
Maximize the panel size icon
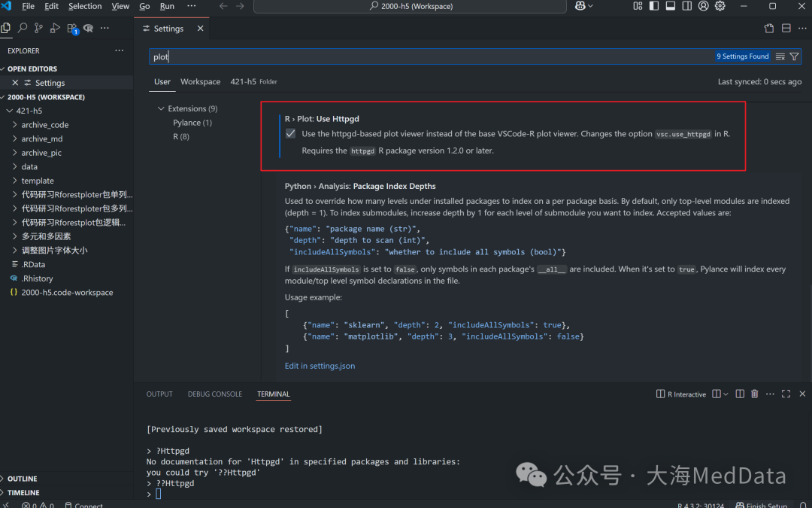pos(786,394)
